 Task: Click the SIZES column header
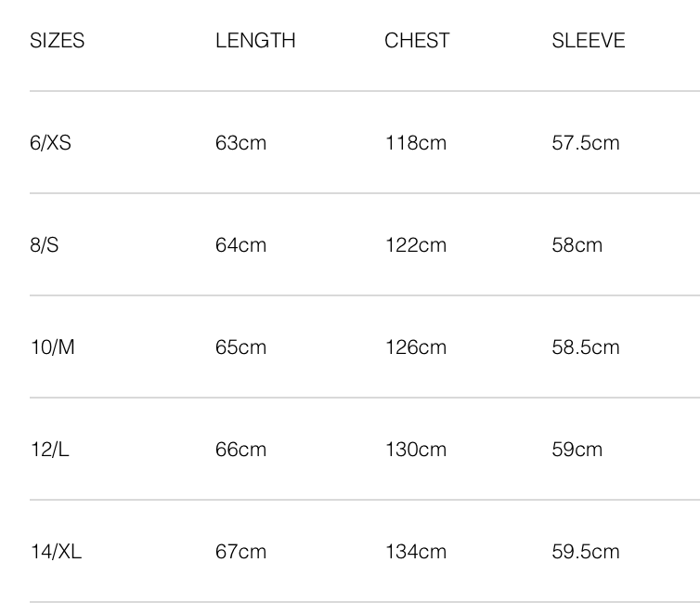tap(57, 41)
